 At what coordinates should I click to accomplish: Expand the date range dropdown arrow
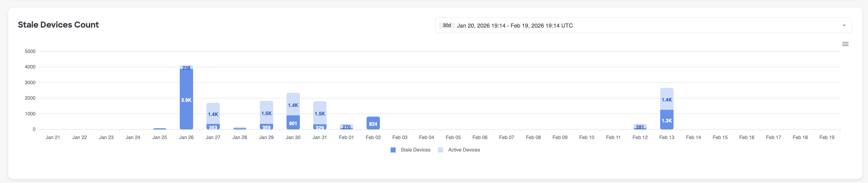pyautogui.click(x=844, y=25)
